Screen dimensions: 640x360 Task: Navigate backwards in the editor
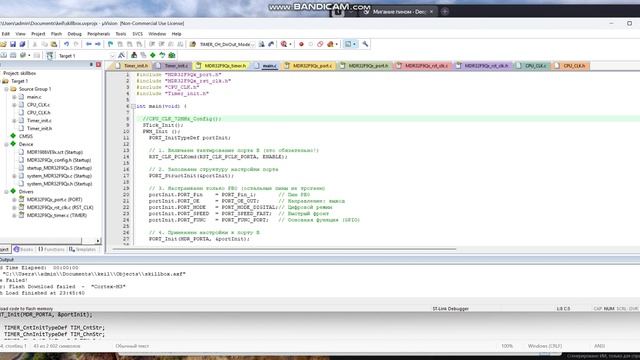[x=89, y=44]
